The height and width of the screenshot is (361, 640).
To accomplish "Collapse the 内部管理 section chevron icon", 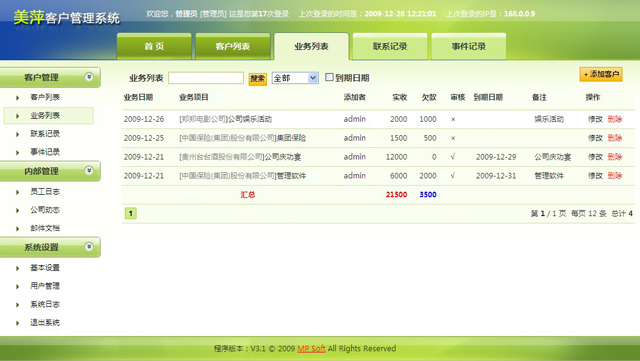I will (x=89, y=170).
